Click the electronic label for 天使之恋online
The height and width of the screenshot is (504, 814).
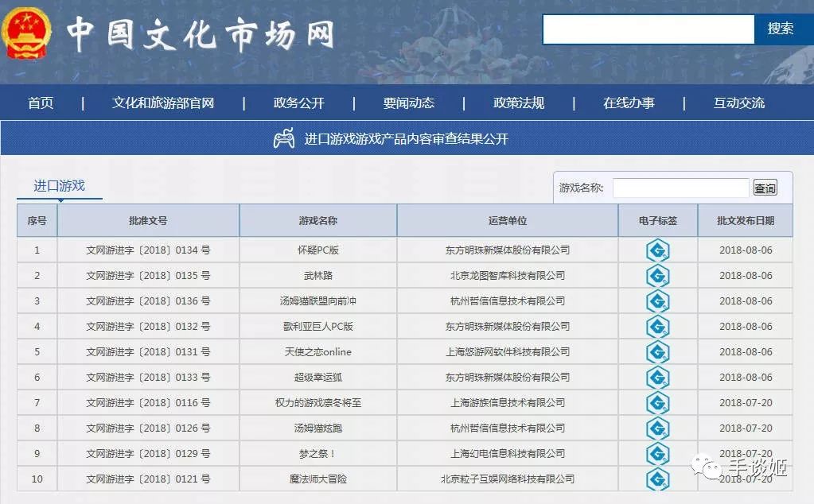[657, 351]
